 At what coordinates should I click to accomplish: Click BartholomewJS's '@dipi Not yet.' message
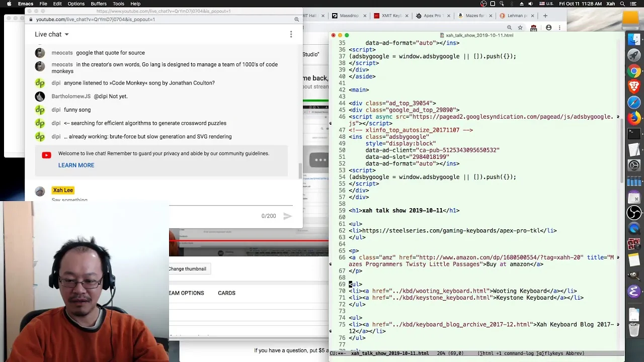(111, 97)
